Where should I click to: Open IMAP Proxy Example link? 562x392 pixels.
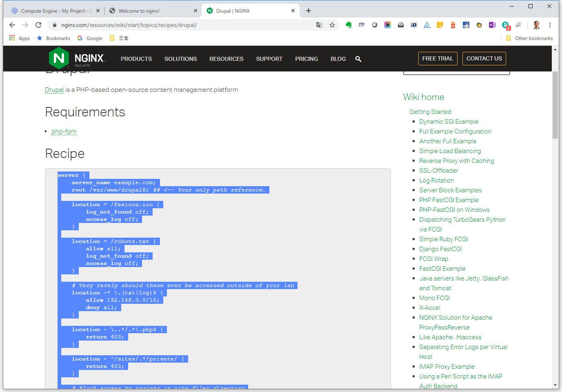point(447,367)
